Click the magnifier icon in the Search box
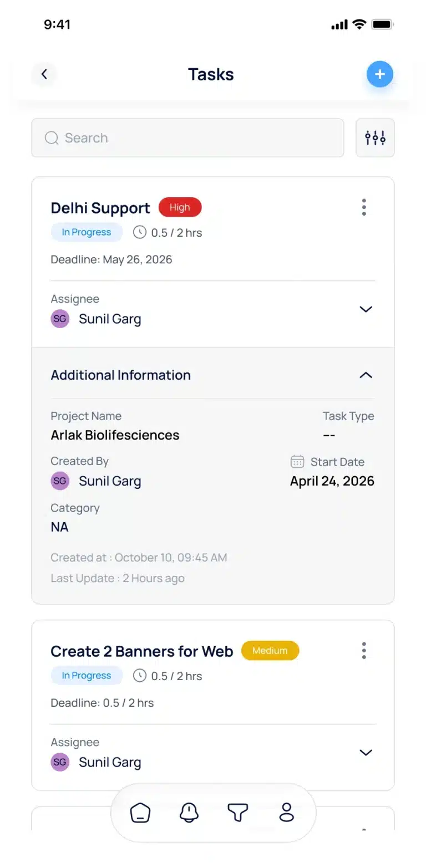 [x=52, y=137]
